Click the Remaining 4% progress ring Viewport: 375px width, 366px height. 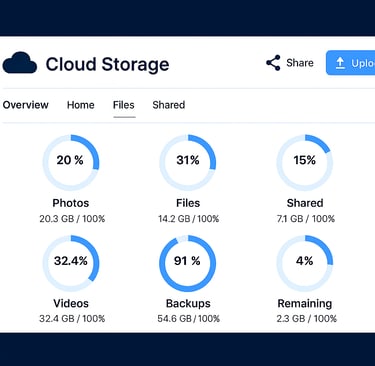pos(305,263)
